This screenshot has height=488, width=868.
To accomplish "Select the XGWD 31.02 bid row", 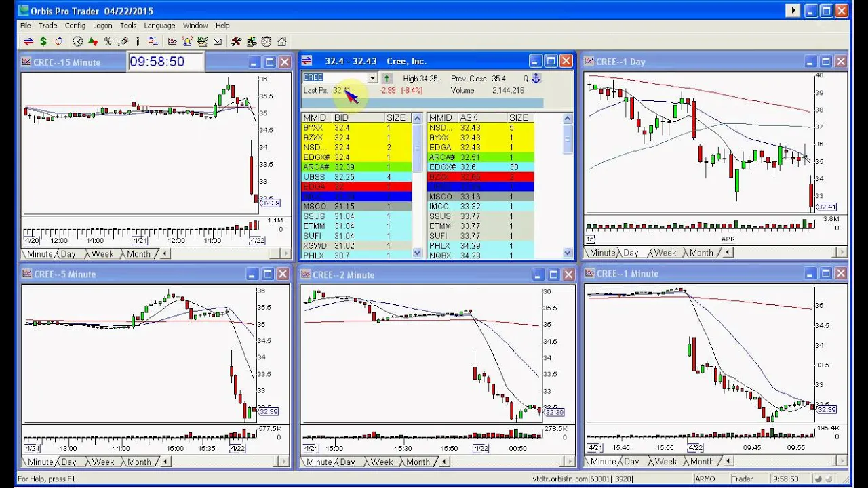I will (x=357, y=245).
